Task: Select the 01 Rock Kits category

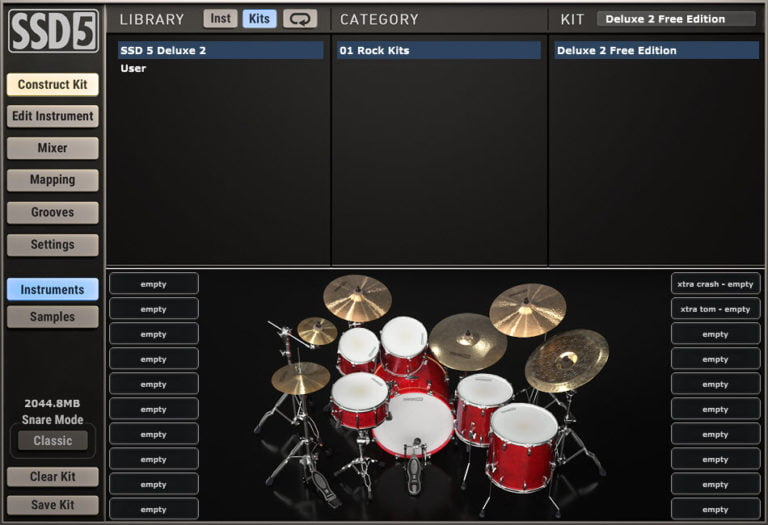Action: tap(439, 50)
